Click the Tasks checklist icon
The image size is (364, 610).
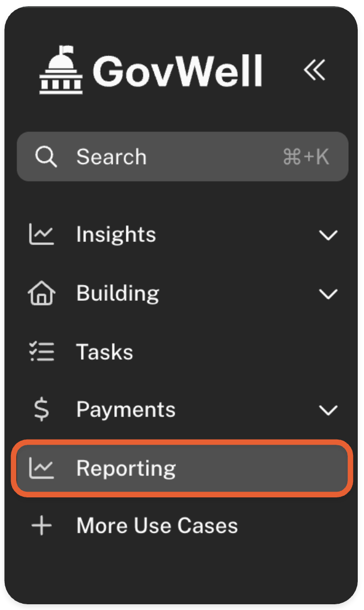[41, 352]
